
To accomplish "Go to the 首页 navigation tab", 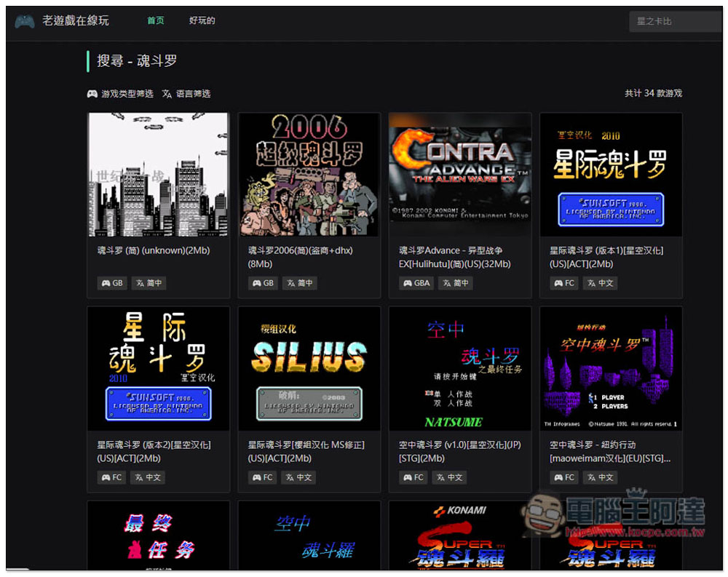I will point(156,20).
